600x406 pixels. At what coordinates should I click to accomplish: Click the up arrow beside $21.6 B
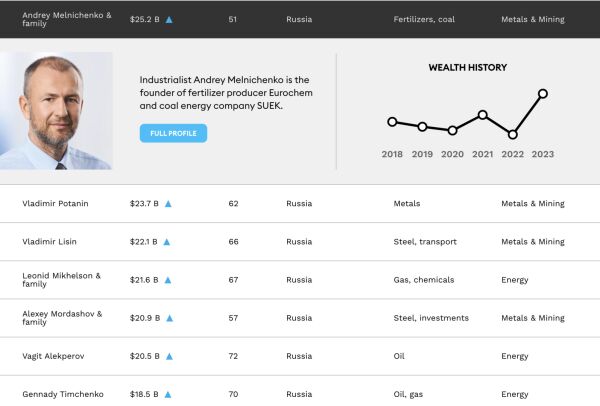pyautogui.click(x=168, y=280)
